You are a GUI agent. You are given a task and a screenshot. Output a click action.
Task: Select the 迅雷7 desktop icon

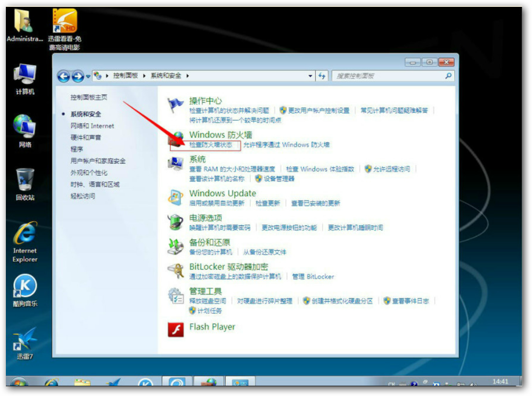tap(25, 343)
